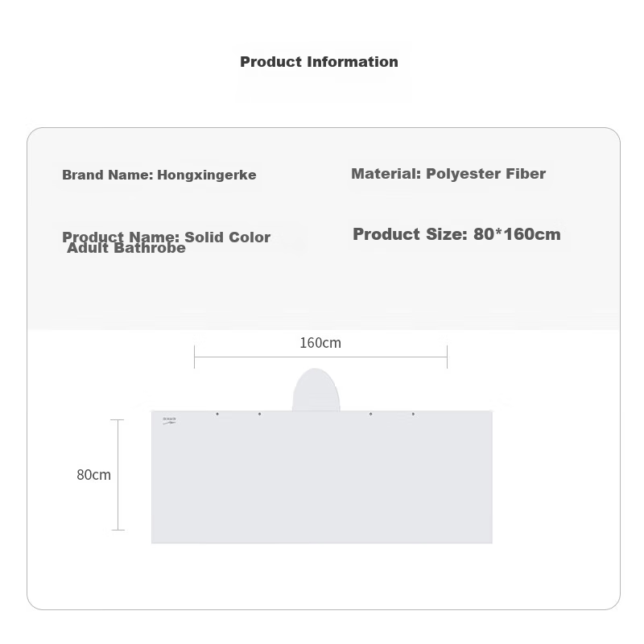
Task: Click the 80cm height measurement label
Action: pos(93,475)
